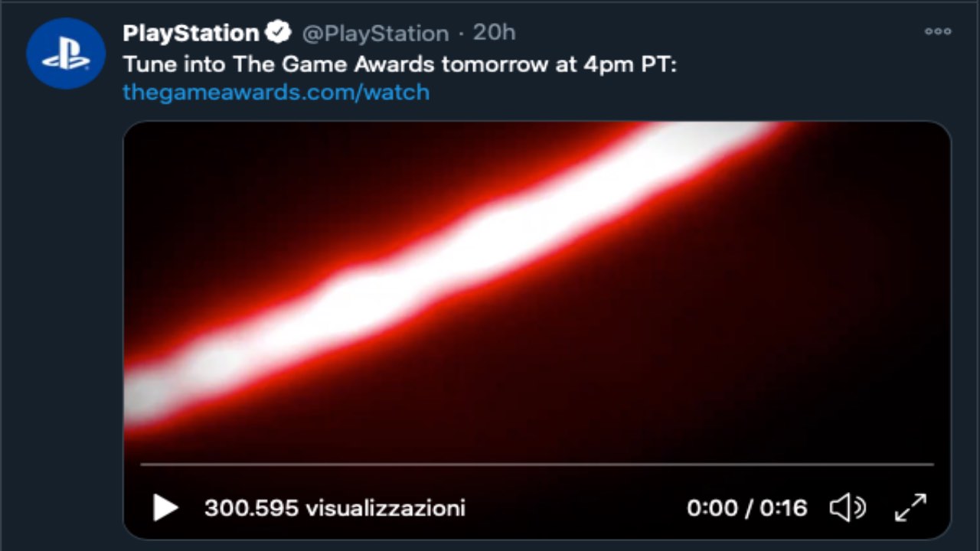Open the @PlayStation handle

pos(375,34)
